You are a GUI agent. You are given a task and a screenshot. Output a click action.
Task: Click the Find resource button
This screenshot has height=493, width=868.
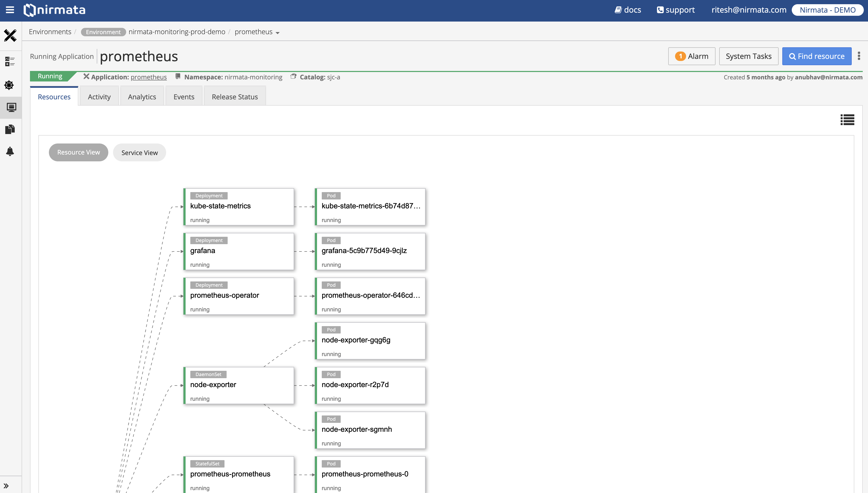click(x=816, y=56)
